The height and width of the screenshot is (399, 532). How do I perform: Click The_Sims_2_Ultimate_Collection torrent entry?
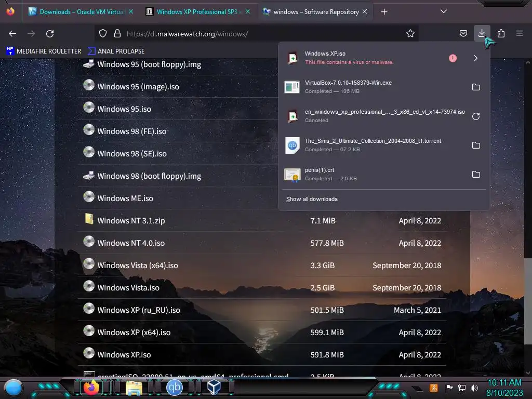374,145
